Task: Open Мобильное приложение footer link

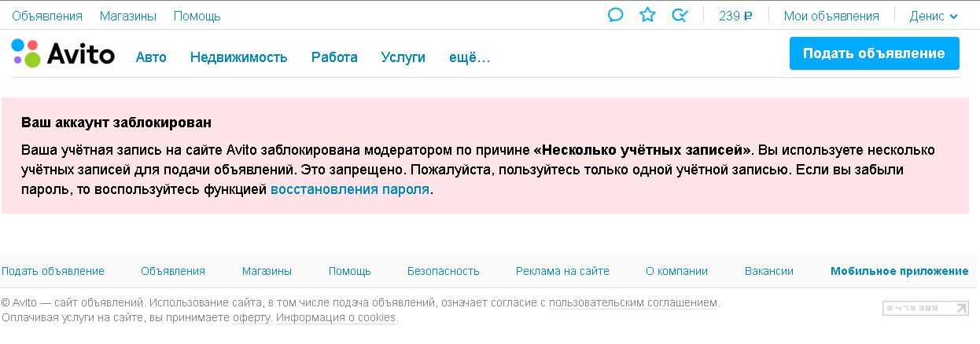Action: 900,271
